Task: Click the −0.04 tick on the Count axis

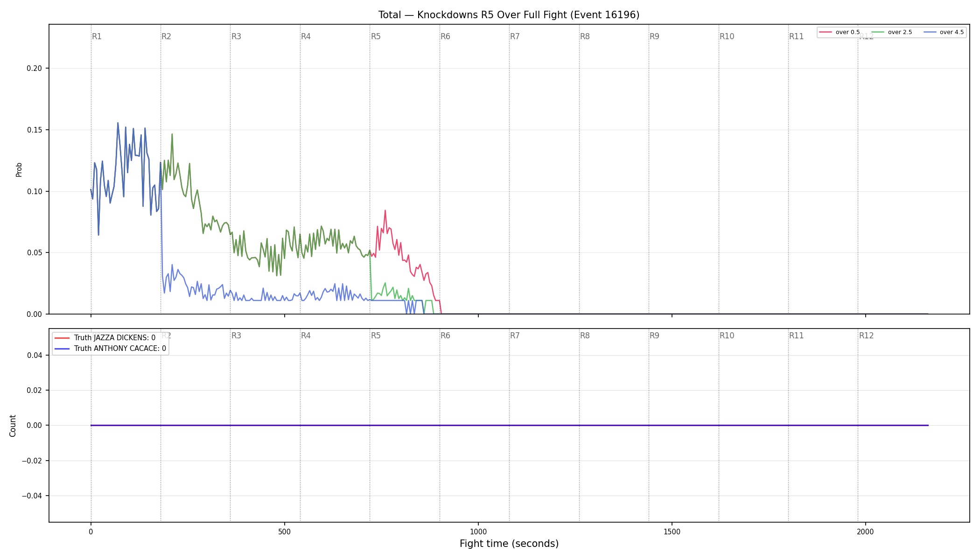Action: (x=32, y=496)
